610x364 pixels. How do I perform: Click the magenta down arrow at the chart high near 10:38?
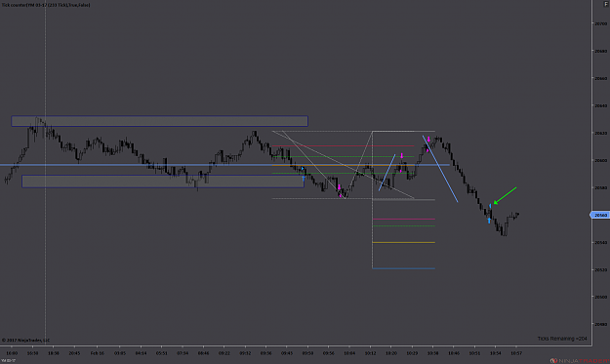pyautogui.click(x=428, y=140)
